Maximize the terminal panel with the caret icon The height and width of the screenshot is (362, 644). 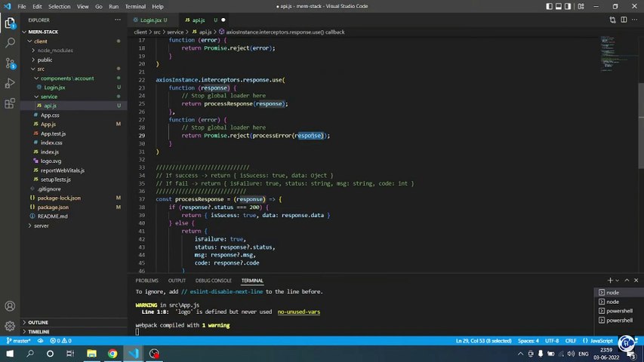pyautogui.click(x=627, y=281)
